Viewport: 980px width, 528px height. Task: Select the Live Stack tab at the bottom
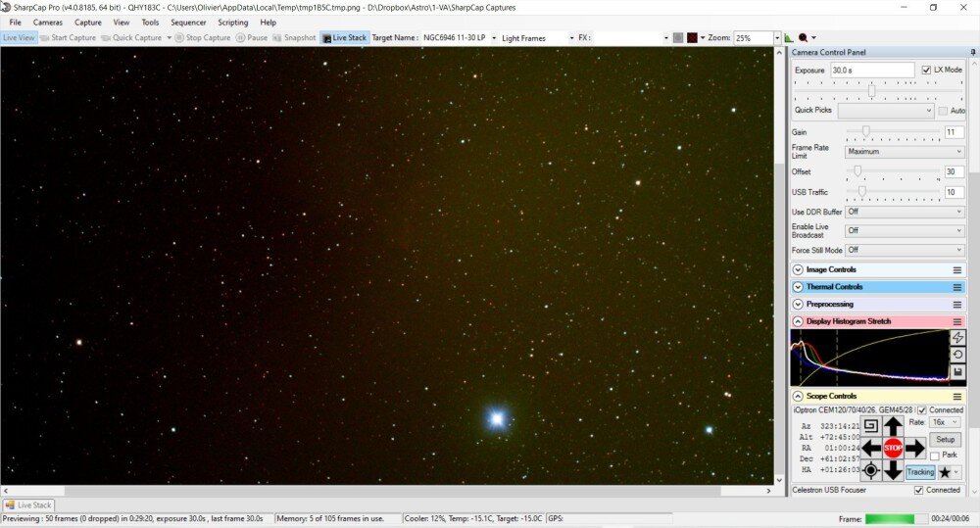(28, 504)
